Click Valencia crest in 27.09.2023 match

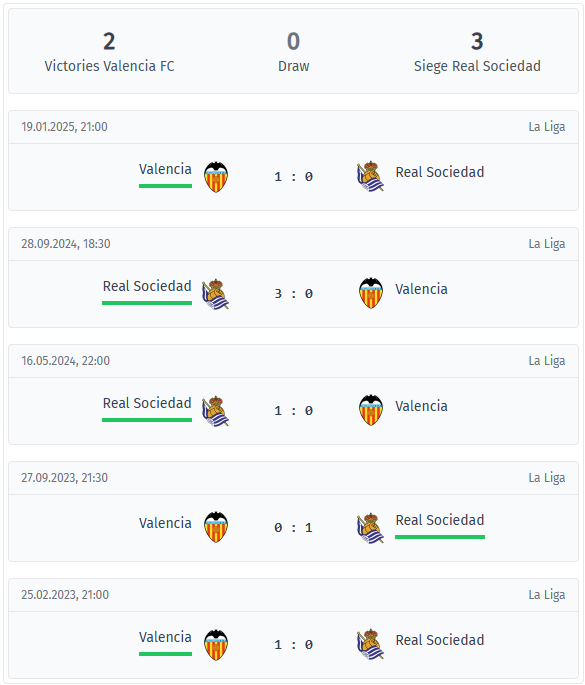click(x=216, y=527)
